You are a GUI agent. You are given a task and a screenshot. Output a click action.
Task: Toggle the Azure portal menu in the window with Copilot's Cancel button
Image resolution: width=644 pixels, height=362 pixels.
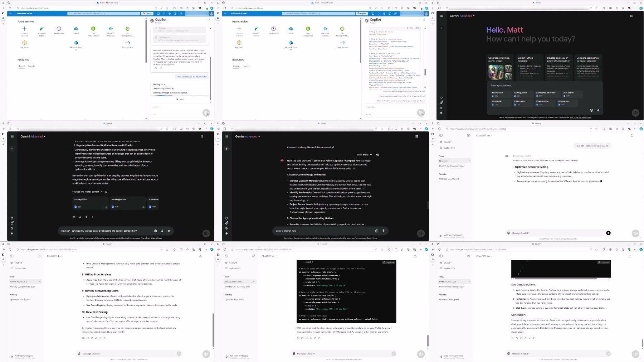click(x=10, y=14)
